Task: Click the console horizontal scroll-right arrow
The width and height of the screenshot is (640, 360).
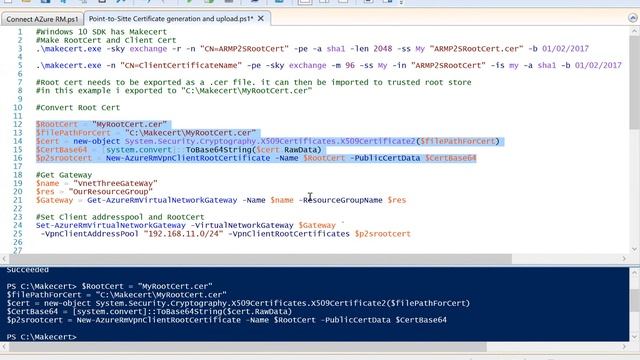Action: point(624,347)
